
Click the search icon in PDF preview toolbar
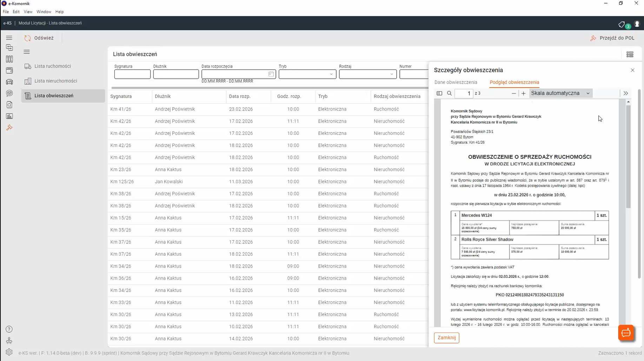point(449,93)
